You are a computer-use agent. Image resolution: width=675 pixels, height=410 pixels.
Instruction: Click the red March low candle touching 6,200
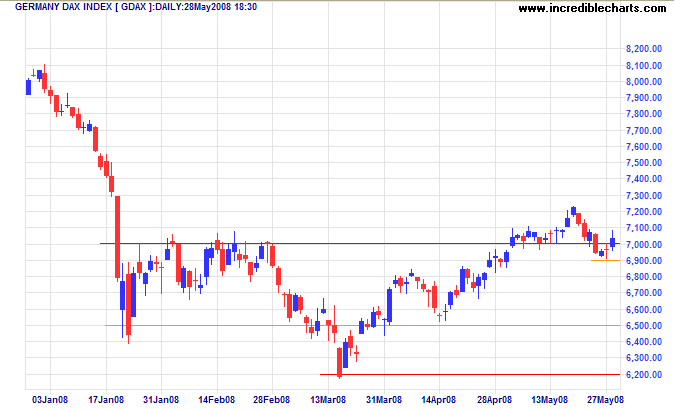point(339,363)
